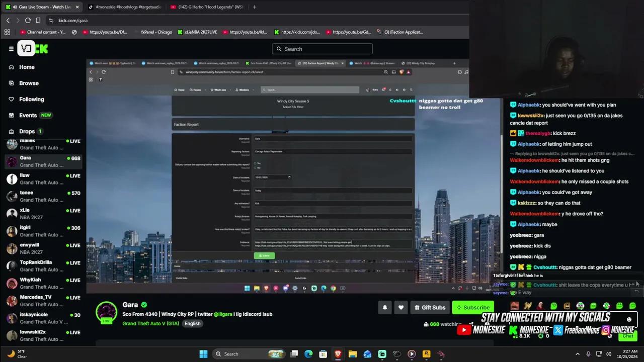Image resolution: width=644 pixels, height=362 pixels.
Task: Click the Gift Subs button
Action: 430,307
